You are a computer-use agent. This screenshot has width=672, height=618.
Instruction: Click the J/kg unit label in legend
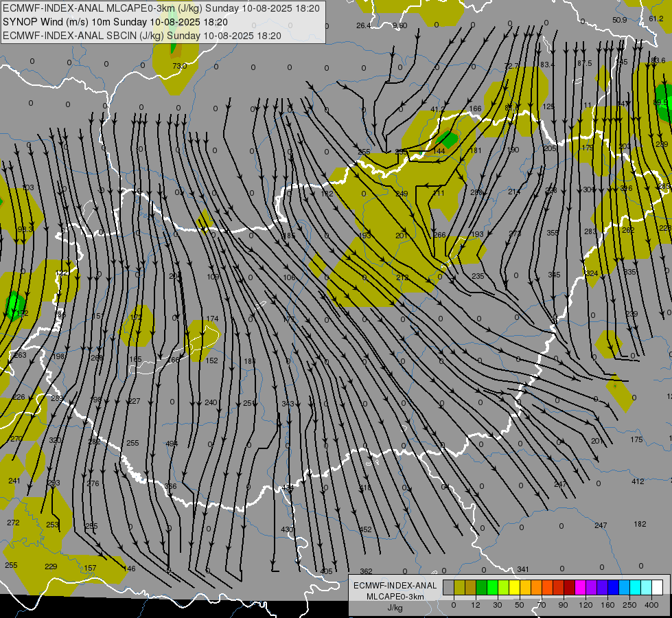(395, 608)
